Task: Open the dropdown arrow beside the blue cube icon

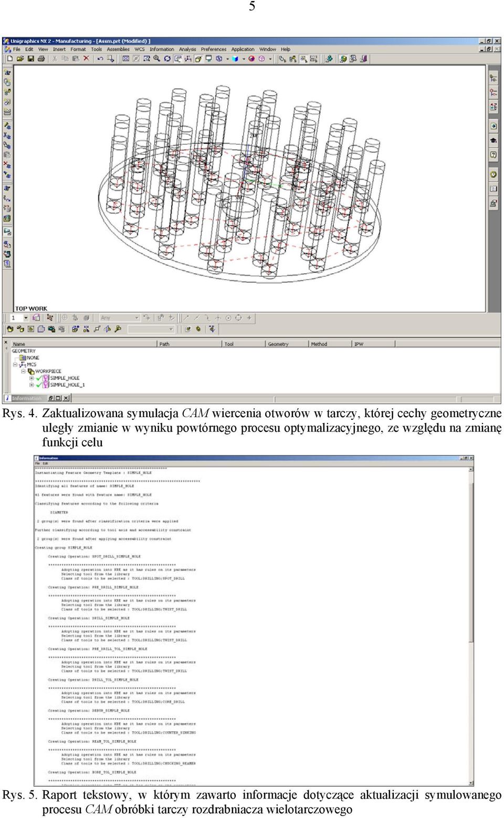Action: pos(244,59)
